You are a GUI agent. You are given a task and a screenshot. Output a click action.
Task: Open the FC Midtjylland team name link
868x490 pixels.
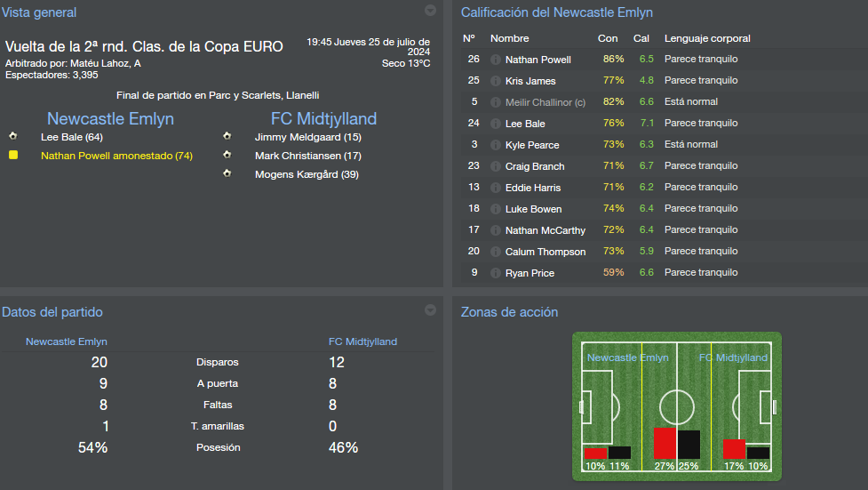[324, 118]
